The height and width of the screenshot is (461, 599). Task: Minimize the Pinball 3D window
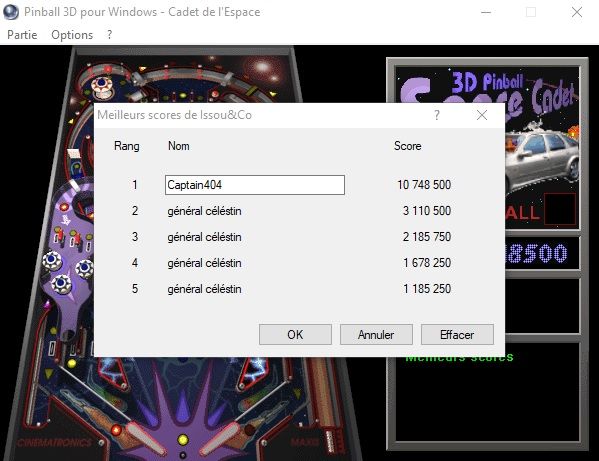(x=486, y=12)
